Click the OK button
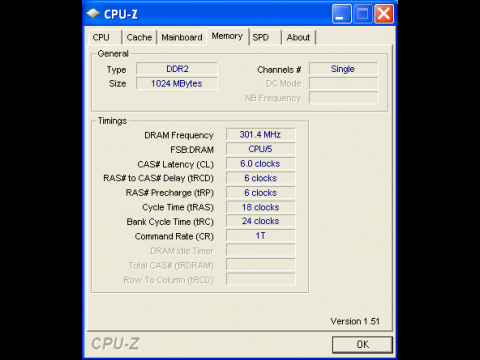The width and height of the screenshot is (480, 360). click(x=362, y=344)
